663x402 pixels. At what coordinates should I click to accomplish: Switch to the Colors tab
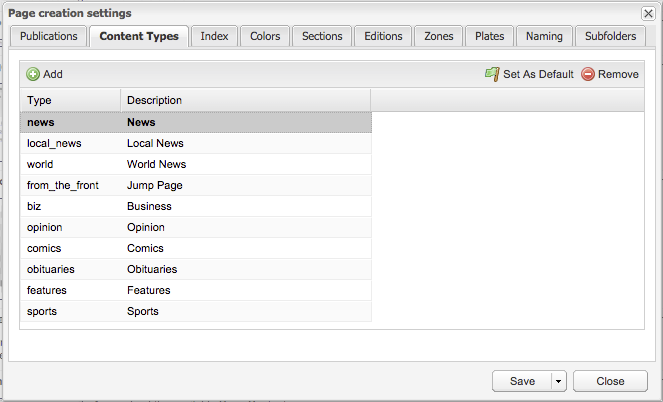265,36
